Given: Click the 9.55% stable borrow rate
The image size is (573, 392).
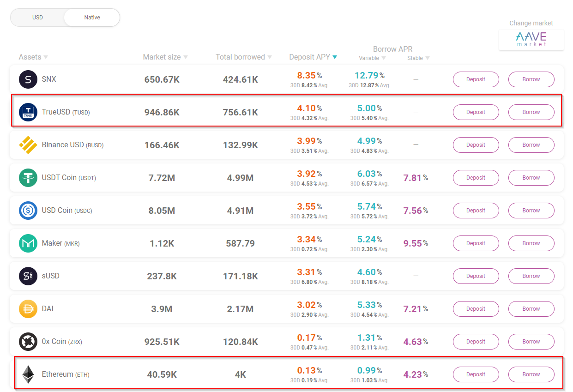Looking at the screenshot, I should 416,243.
